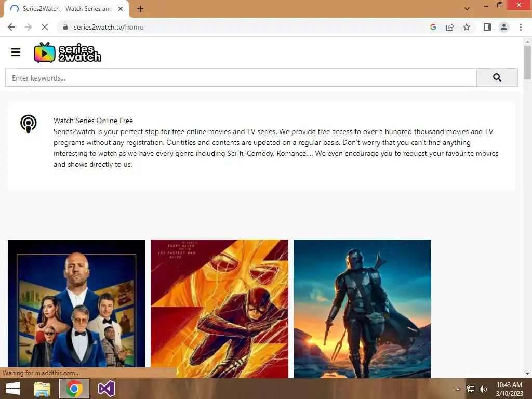The height and width of the screenshot is (399, 532).
Task: Click the volume speaker tray icon
Action: click(x=483, y=389)
